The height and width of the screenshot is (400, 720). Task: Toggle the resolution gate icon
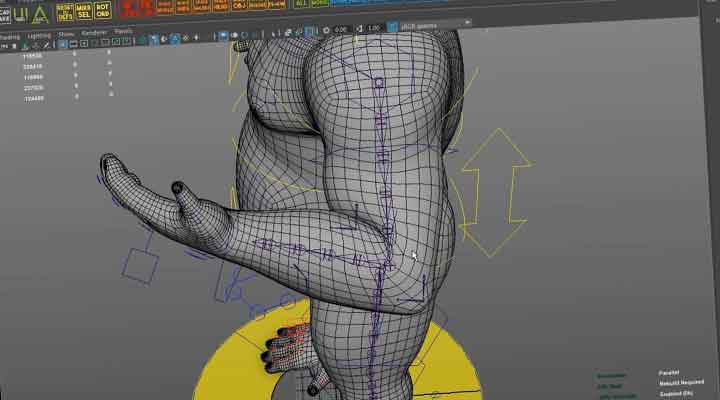pyautogui.click(x=84, y=44)
